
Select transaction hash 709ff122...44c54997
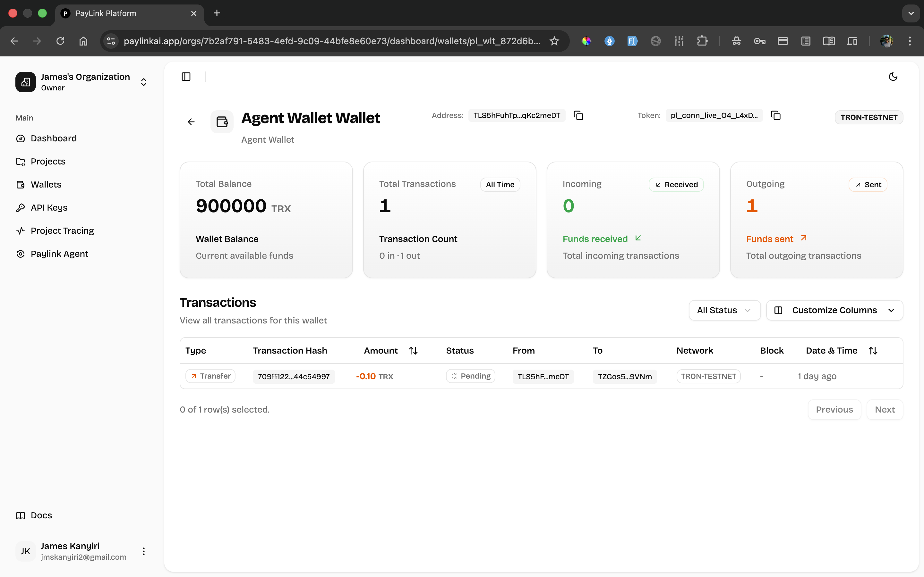point(293,376)
